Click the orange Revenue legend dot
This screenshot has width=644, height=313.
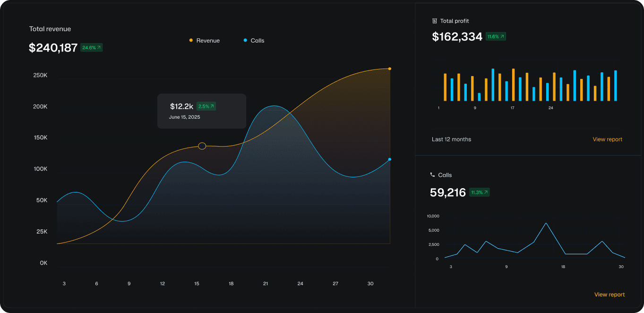point(191,41)
